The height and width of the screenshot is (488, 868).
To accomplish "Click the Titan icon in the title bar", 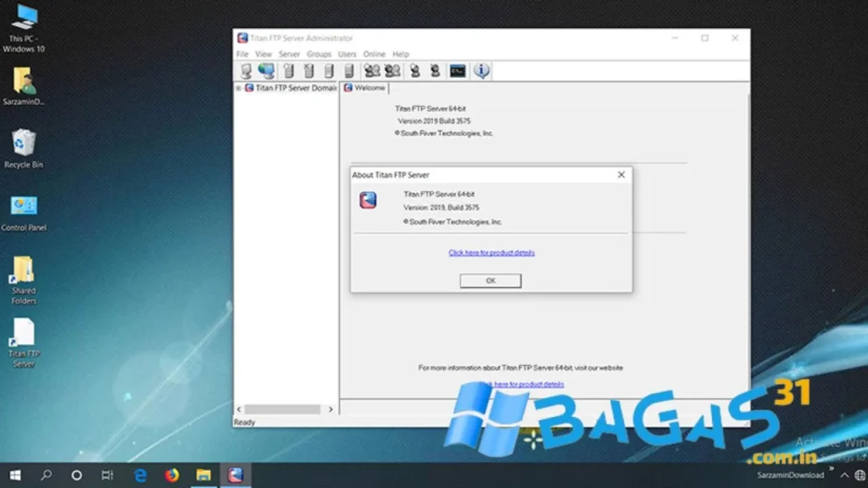I will [242, 37].
